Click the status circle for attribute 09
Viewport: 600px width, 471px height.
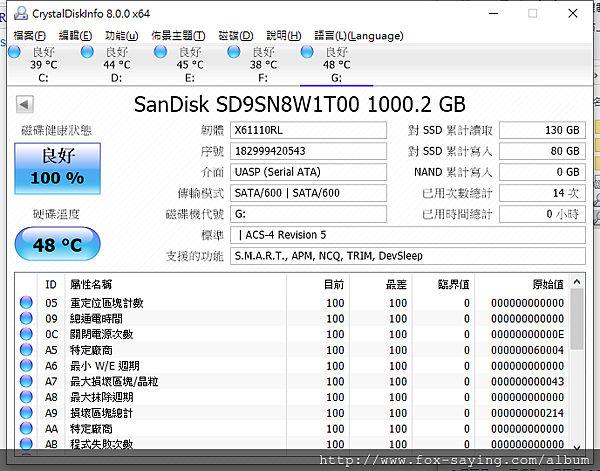26,318
